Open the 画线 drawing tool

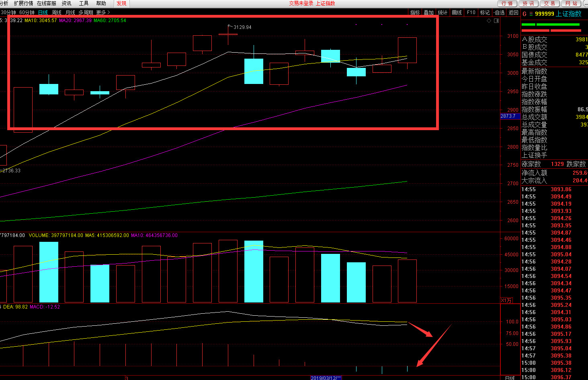tap(457, 12)
